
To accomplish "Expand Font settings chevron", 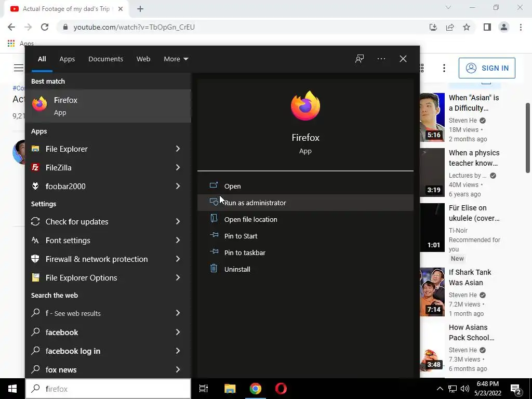I will click(x=178, y=240).
